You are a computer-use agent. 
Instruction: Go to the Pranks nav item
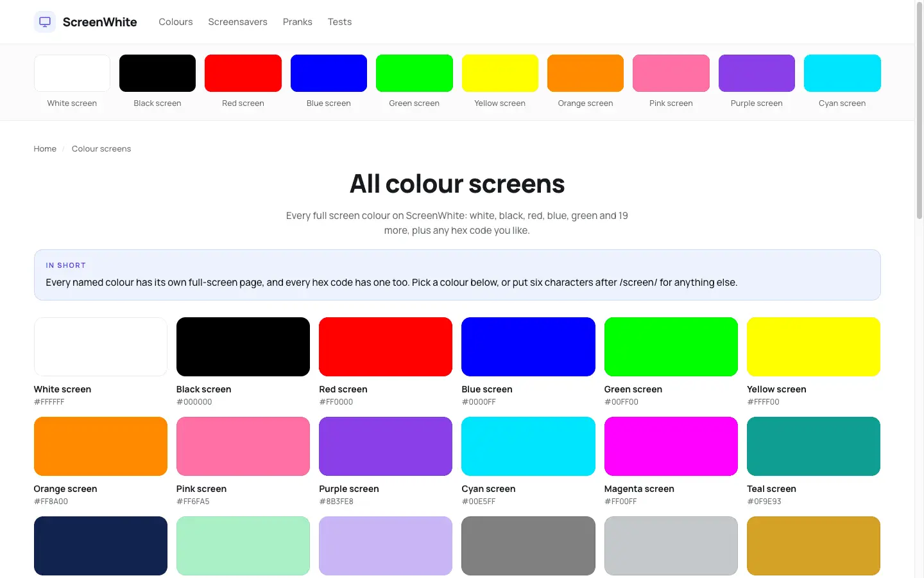[298, 22]
